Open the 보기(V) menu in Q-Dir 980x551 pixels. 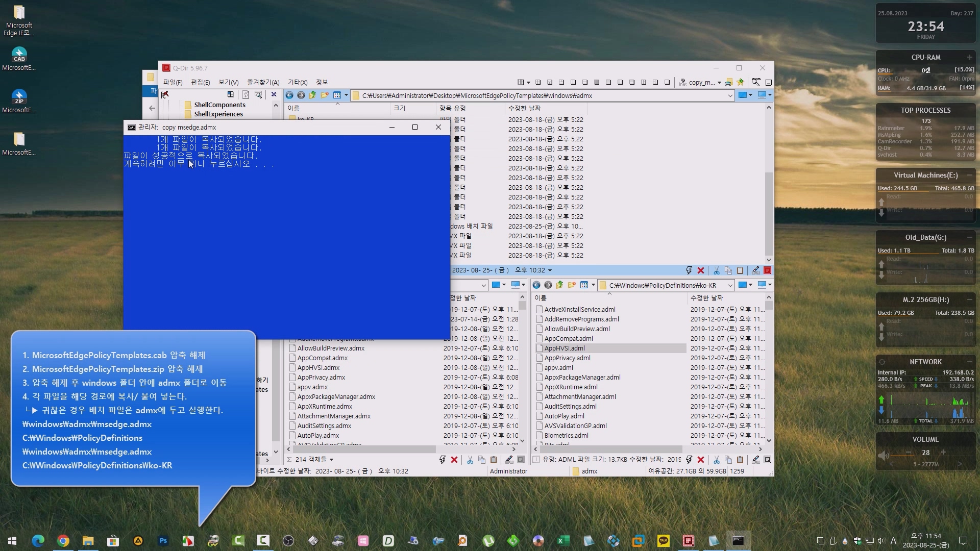(228, 82)
